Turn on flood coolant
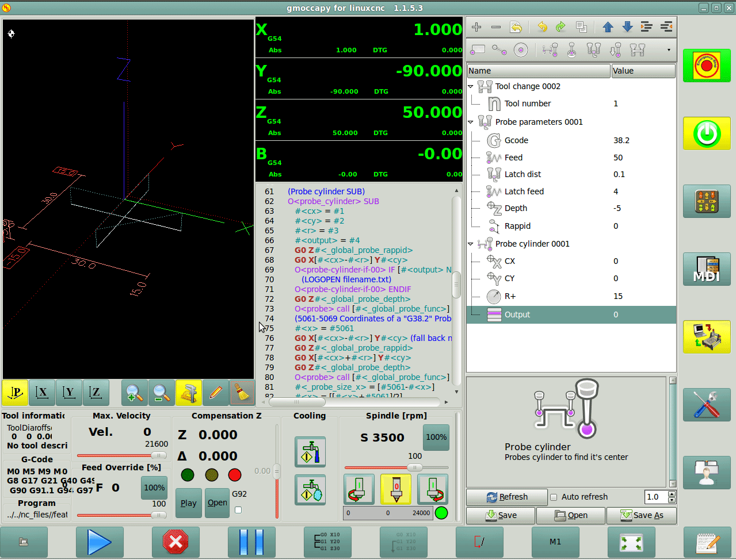Image resolution: width=736 pixels, height=560 pixels. point(310,452)
